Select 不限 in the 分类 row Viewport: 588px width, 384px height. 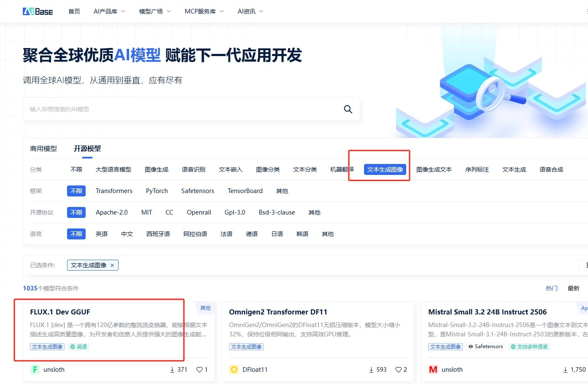click(x=76, y=169)
